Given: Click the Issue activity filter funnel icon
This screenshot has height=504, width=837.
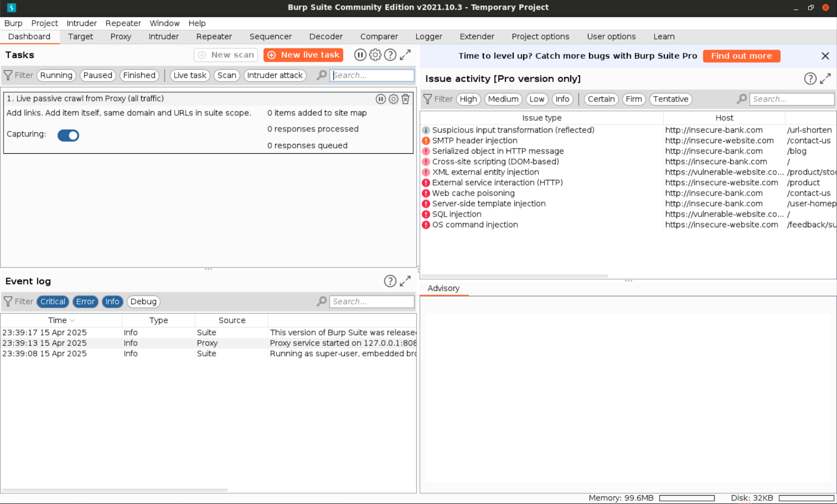Looking at the screenshot, I should tap(427, 99).
